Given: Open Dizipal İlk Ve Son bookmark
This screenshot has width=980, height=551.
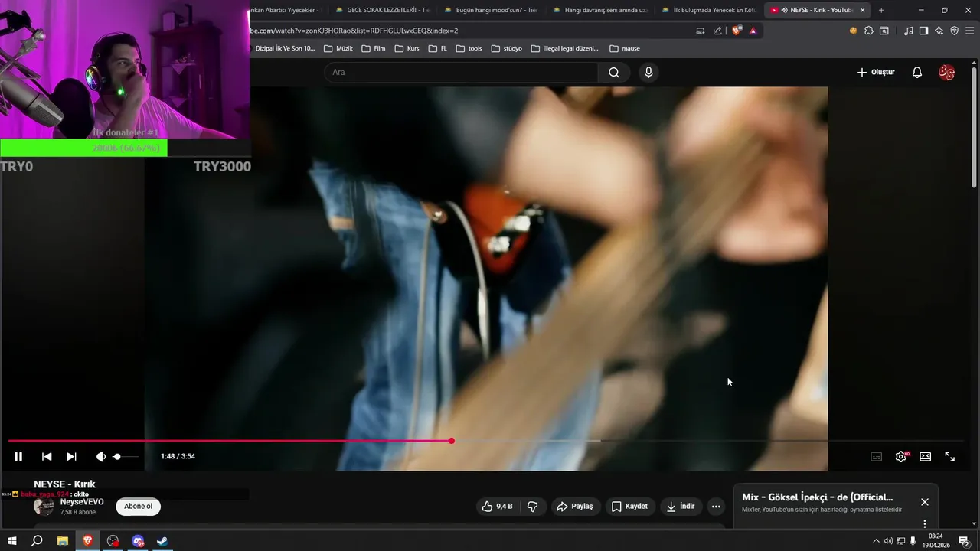Looking at the screenshot, I should click(x=284, y=48).
